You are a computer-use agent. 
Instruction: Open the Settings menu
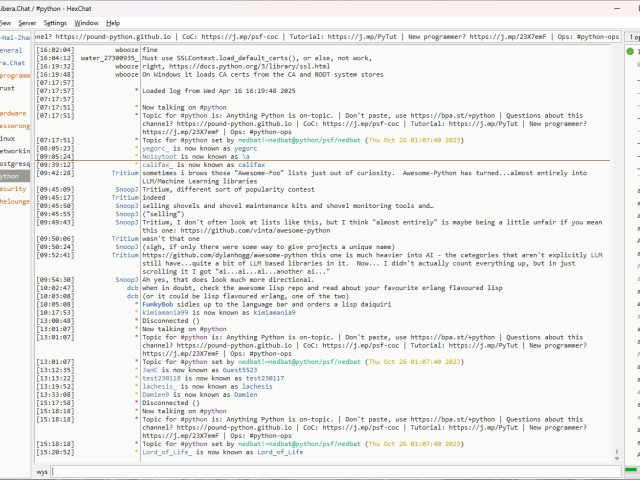[55, 22]
